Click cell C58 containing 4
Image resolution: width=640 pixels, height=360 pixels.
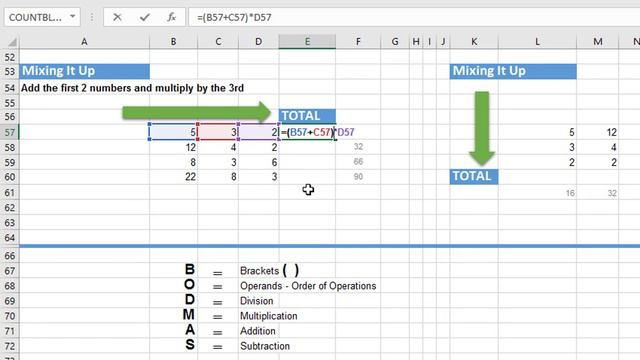pyautogui.click(x=218, y=147)
